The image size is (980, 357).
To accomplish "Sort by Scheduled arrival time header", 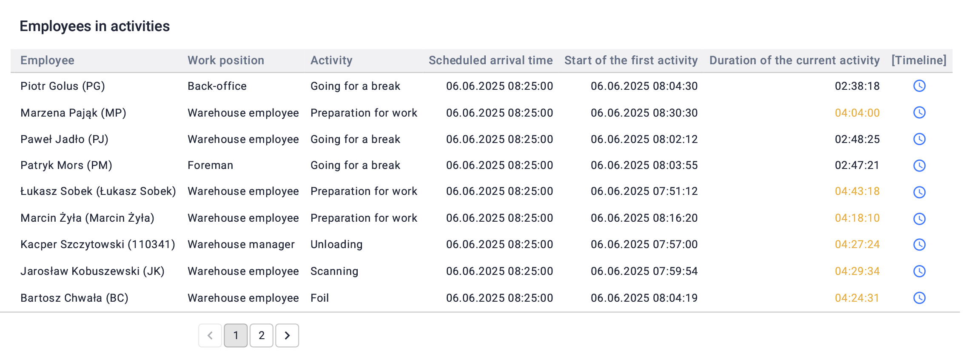I will [491, 60].
